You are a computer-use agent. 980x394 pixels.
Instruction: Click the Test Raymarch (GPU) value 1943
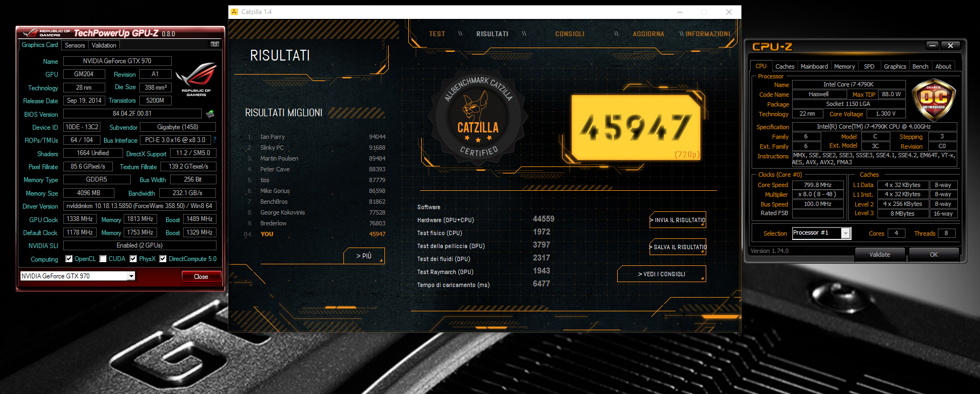pos(541,271)
